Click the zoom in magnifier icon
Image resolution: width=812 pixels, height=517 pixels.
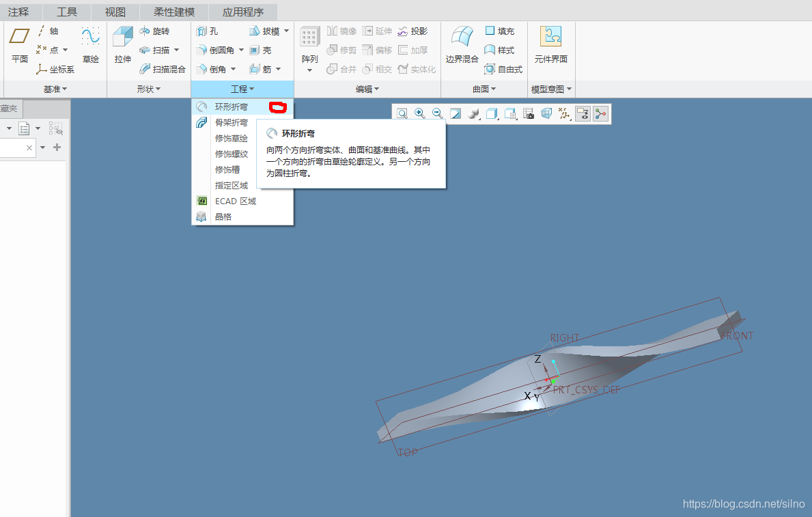pos(420,114)
